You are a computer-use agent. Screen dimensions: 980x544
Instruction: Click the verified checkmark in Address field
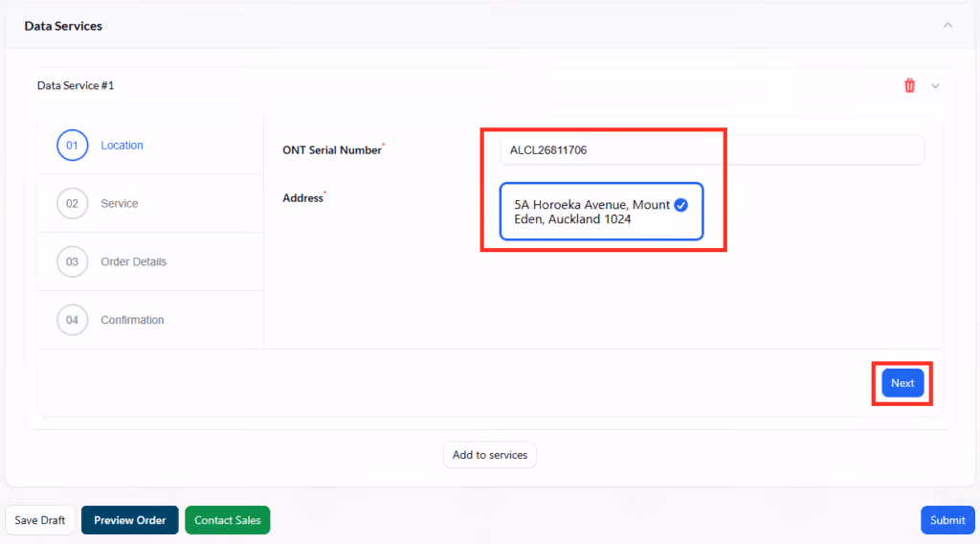coord(680,205)
